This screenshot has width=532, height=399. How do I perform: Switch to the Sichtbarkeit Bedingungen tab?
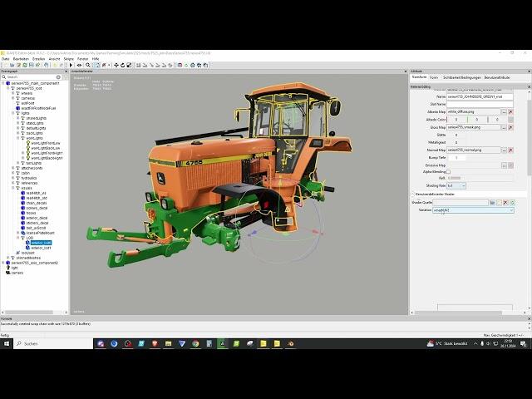[462, 77]
